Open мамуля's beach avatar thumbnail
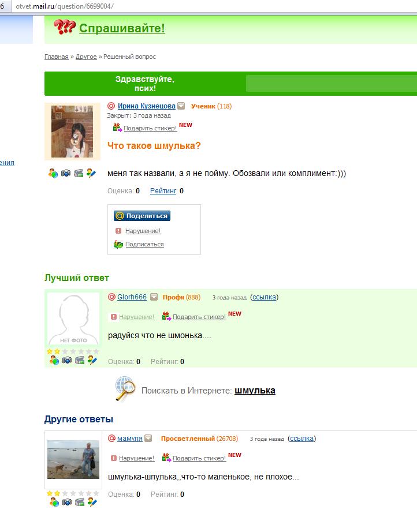417x532 pixels. [x=73, y=459]
